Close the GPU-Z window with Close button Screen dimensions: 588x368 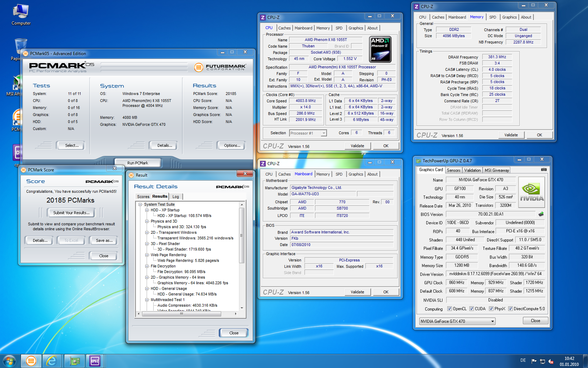coord(535,321)
